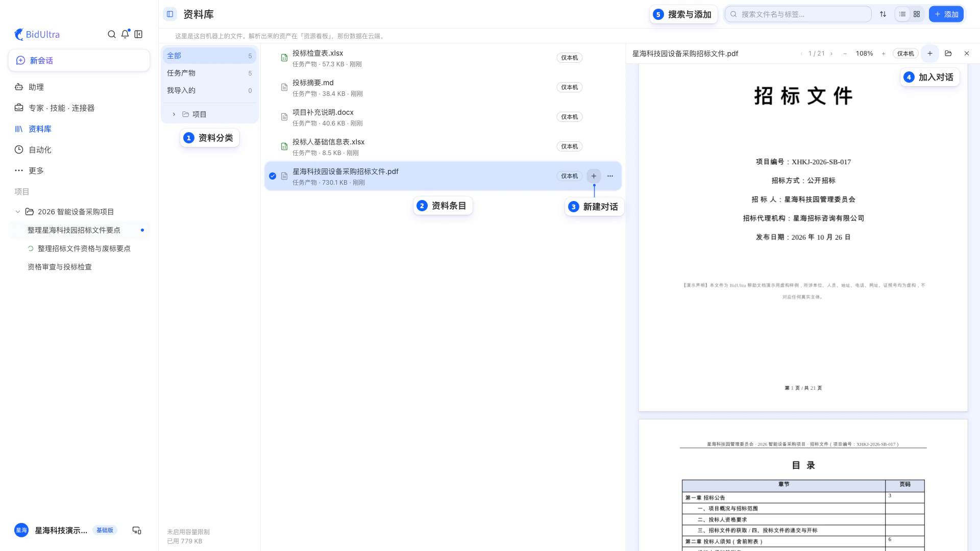
Task: Open conversation 整理招标文件资格与废标要点
Action: [x=79, y=248]
